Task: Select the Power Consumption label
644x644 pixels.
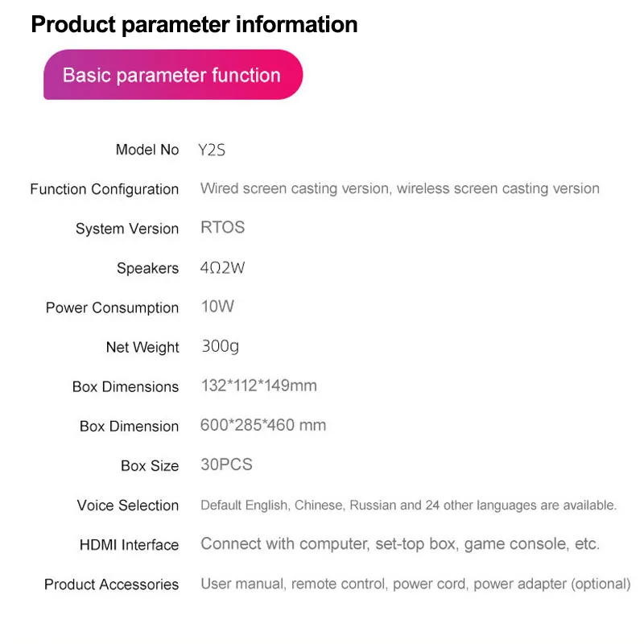Action: [x=112, y=308]
